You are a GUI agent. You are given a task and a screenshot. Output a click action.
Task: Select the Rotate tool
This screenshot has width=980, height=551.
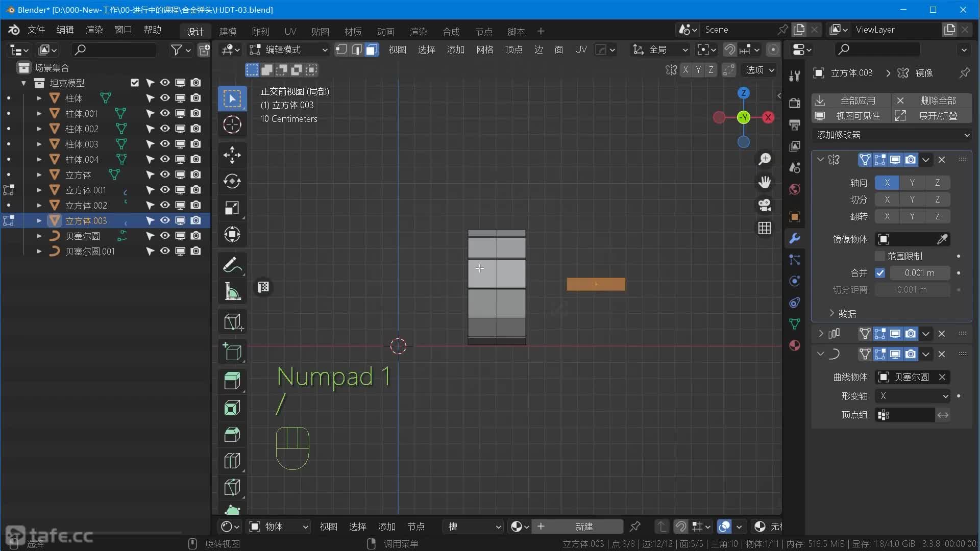tap(232, 181)
